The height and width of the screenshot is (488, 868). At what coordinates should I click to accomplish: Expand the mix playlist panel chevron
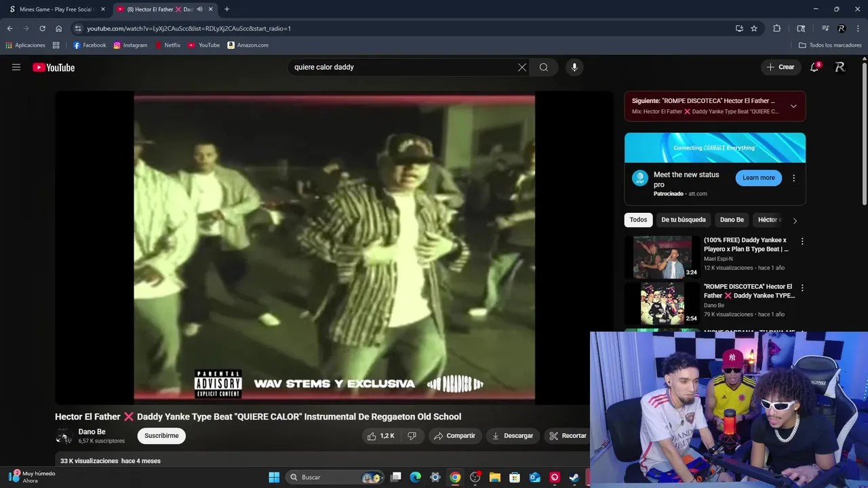[793, 106]
